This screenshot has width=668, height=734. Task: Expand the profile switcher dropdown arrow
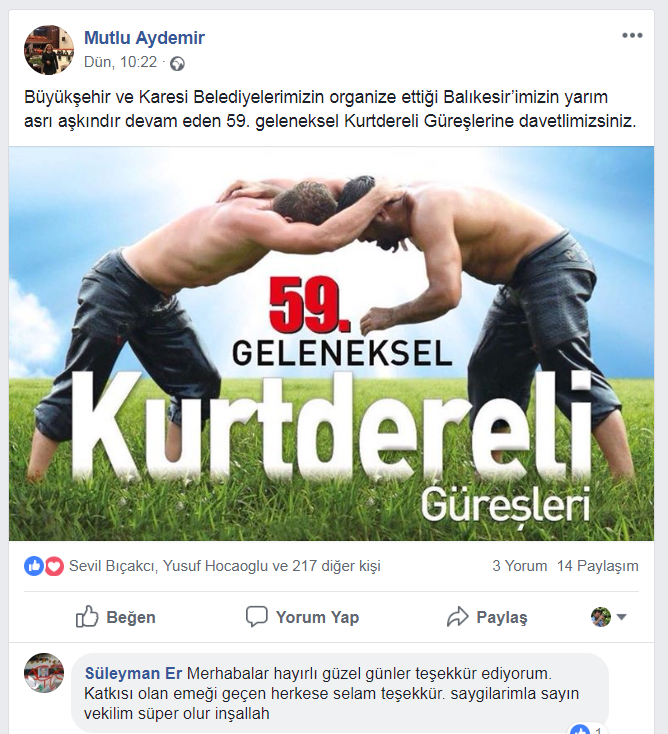pos(622,617)
